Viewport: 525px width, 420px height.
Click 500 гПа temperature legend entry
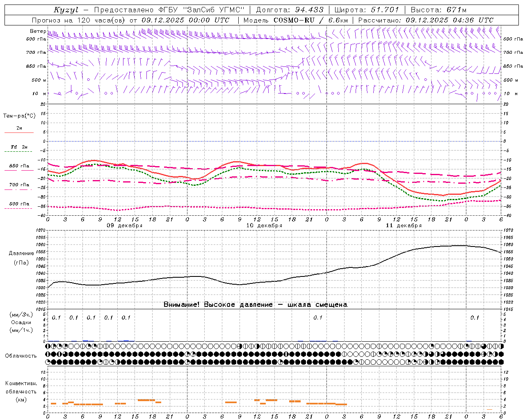19,204
